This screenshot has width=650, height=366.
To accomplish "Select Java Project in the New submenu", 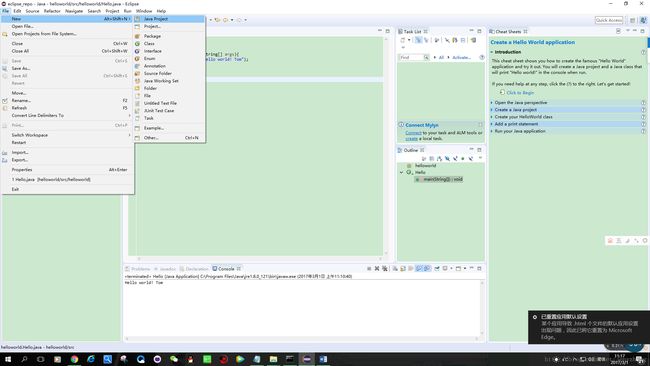I will coord(169,19).
